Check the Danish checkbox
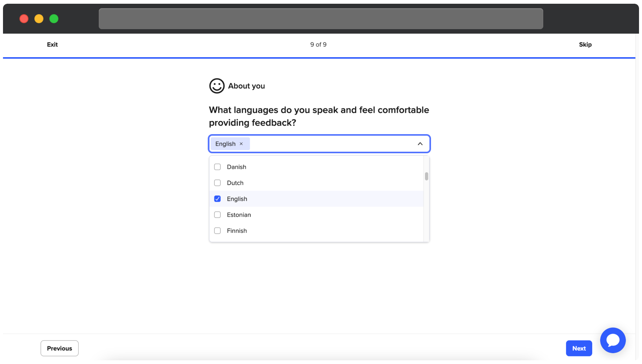Viewport: 642px width, 364px height. [x=217, y=167]
